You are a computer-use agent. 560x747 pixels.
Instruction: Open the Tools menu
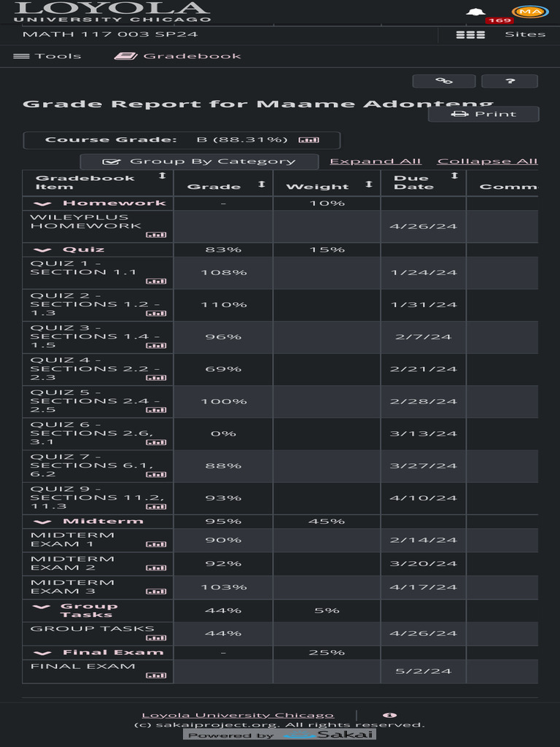pyautogui.click(x=47, y=56)
